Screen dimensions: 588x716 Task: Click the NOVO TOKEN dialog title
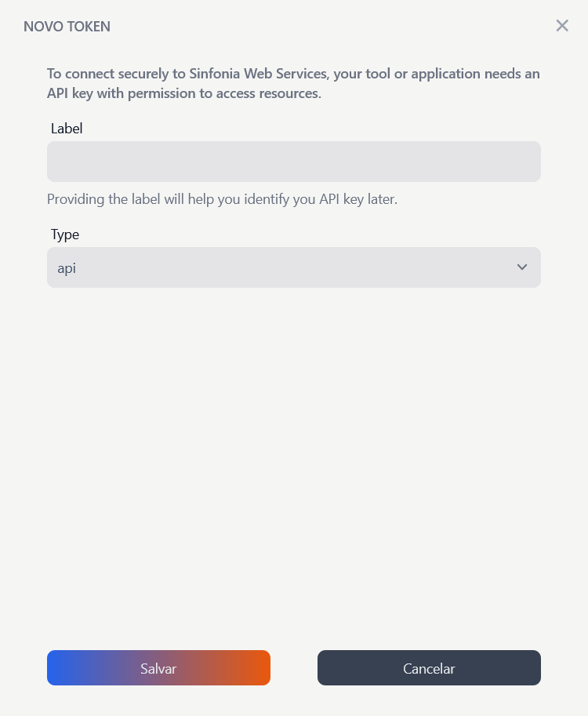67,26
